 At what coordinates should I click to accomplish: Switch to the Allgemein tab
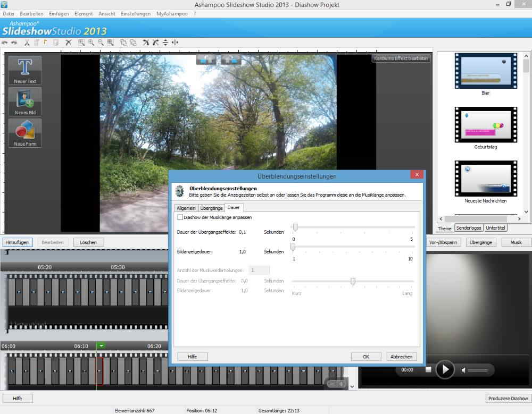[186, 208]
